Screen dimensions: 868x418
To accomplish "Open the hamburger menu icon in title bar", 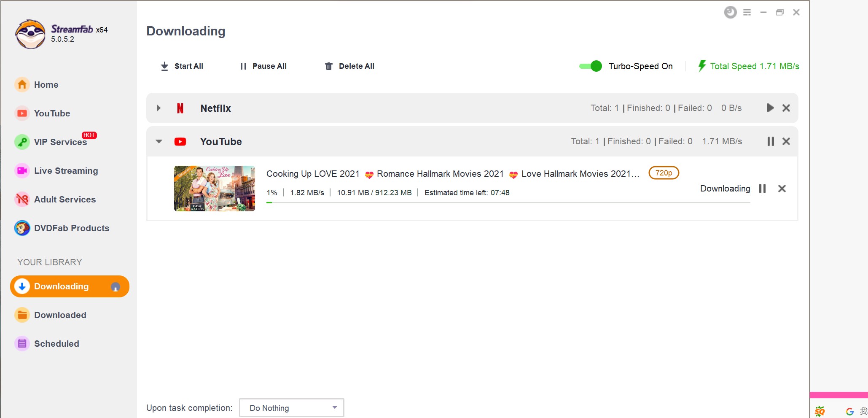I will point(747,12).
